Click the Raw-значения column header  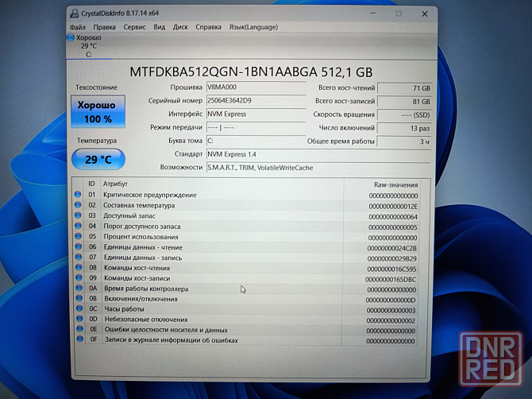coord(395,184)
